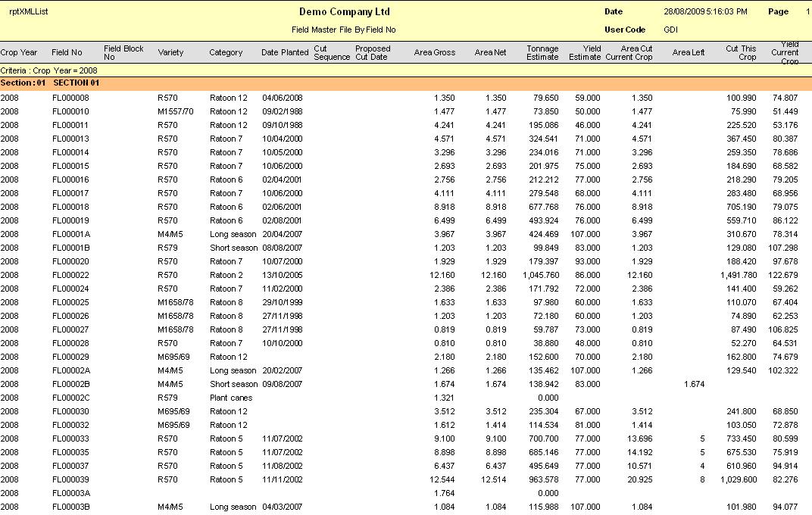Select field number FL000013
Image resolution: width=812 pixels, height=515 pixels.
click(x=70, y=139)
